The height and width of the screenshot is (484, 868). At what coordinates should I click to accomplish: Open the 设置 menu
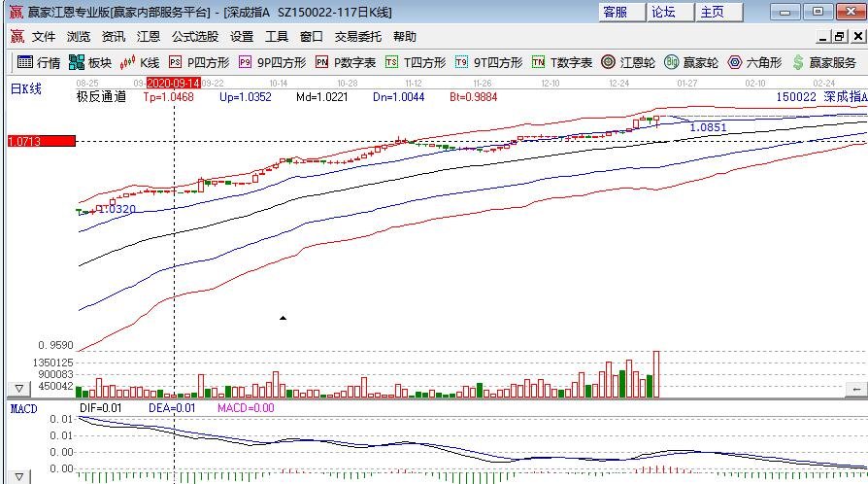242,37
